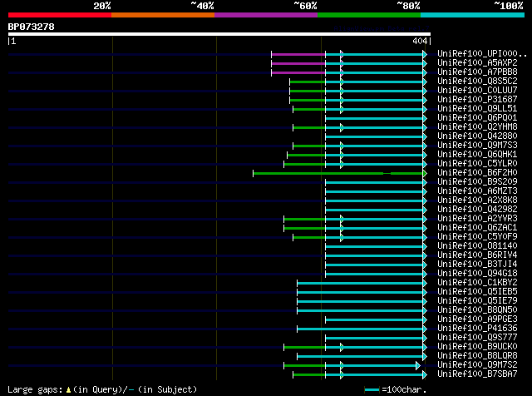
Task: Open UniRef100_B8QN50 hit label
Action: (x=477, y=310)
